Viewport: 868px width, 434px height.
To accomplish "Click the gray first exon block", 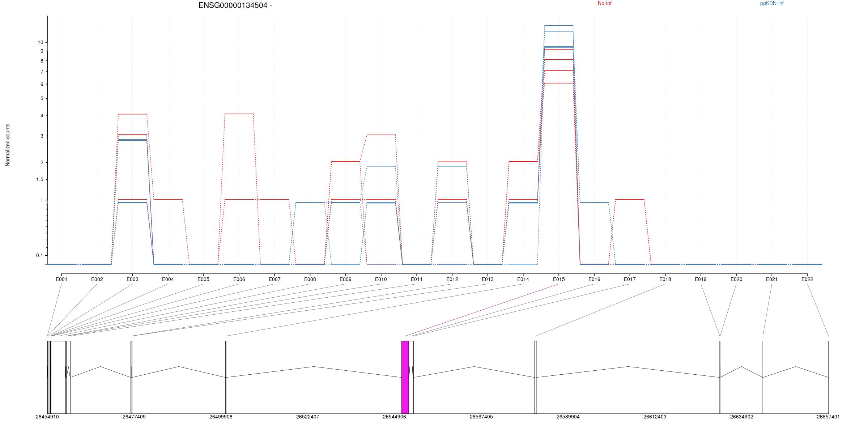I will point(49,377).
